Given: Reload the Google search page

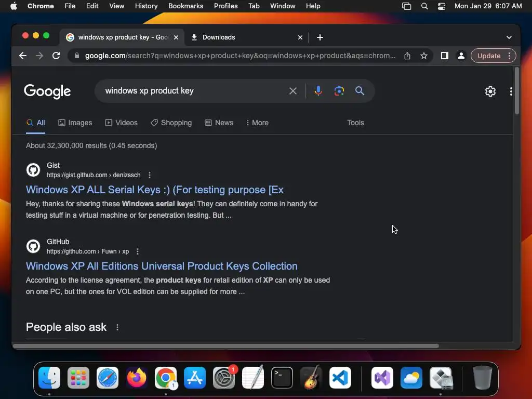Looking at the screenshot, I should point(56,56).
